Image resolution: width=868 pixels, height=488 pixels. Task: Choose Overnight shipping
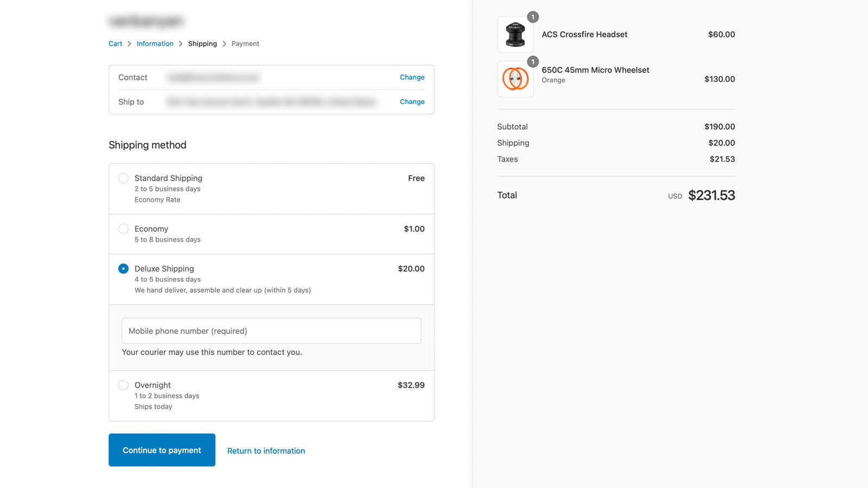click(123, 384)
